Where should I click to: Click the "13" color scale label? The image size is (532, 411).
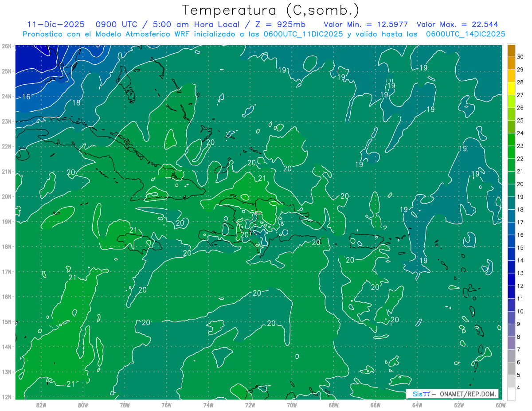(x=520, y=273)
